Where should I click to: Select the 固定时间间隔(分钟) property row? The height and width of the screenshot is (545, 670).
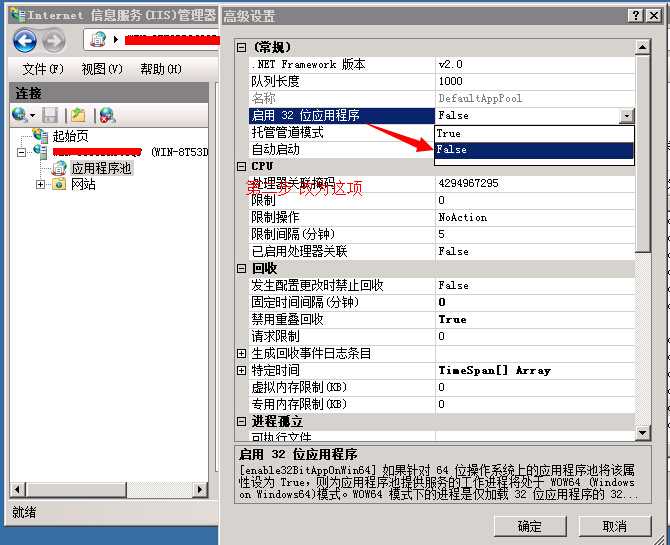441,302
